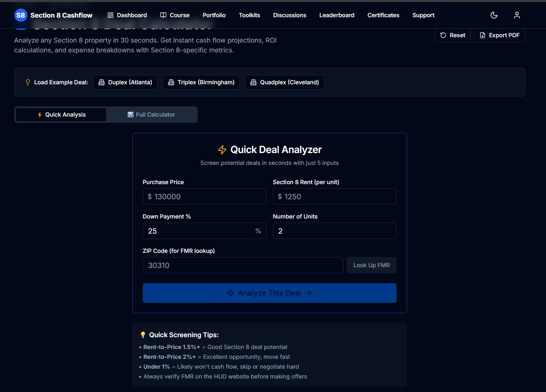This screenshot has height=392, width=546.
Task: Click the lightning bolt in Quick Deal Analyzer title
Action: coord(222,150)
